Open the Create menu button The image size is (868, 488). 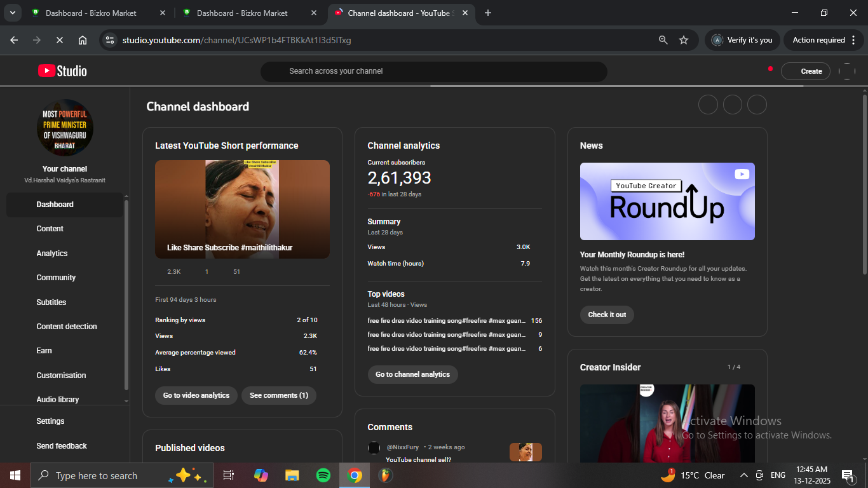[806, 71]
